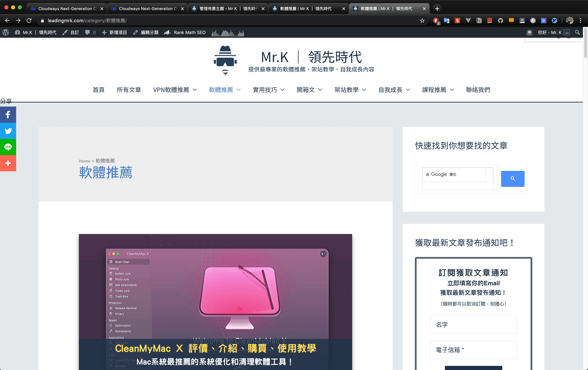The height and width of the screenshot is (370, 588).
Task: Click the red shield adblock extension
Action: click(436, 20)
